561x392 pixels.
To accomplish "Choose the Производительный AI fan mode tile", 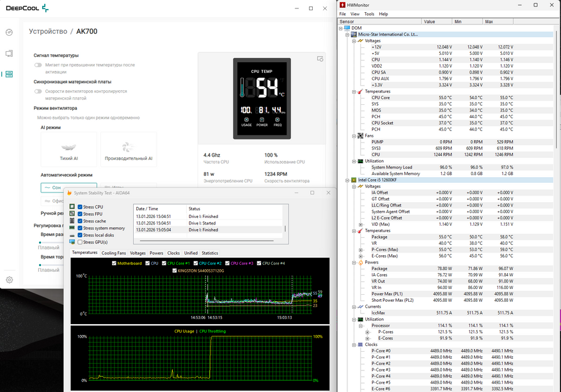I will (x=129, y=149).
